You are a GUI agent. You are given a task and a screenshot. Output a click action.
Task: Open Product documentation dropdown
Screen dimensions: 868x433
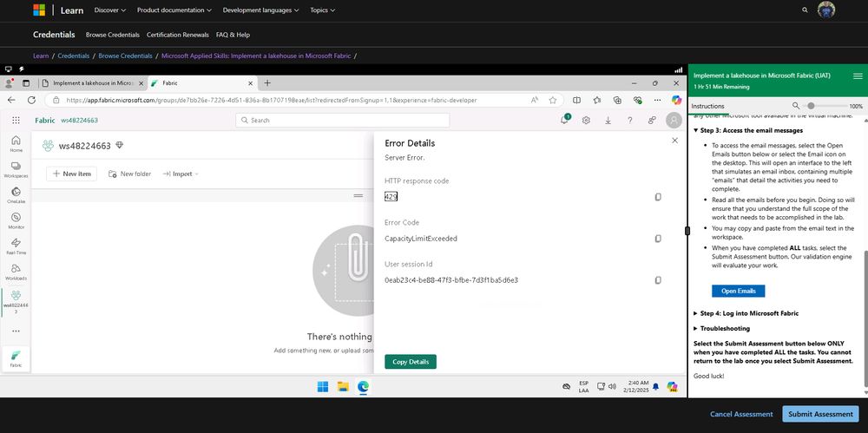(x=174, y=10)
